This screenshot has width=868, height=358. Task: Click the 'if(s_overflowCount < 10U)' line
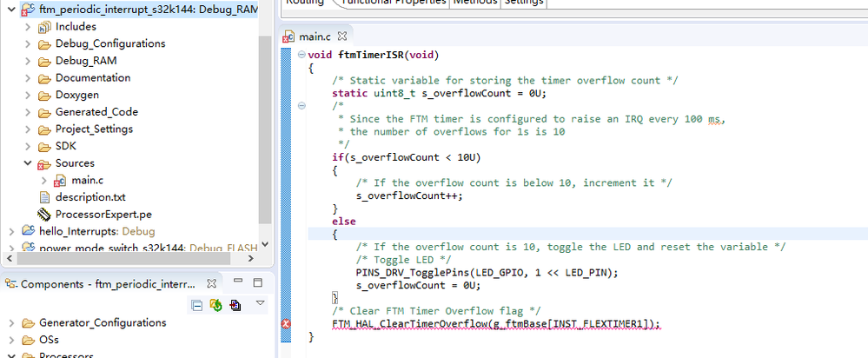tap(407, 157)
